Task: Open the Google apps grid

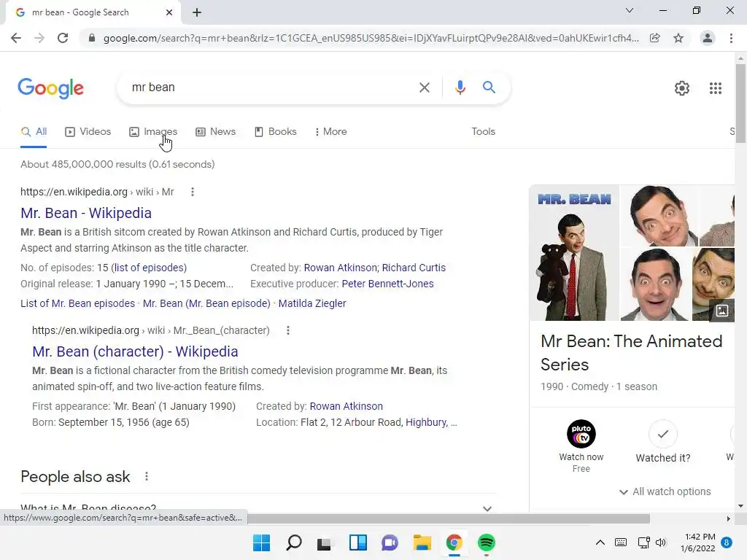Action: [x=715, y=88]
